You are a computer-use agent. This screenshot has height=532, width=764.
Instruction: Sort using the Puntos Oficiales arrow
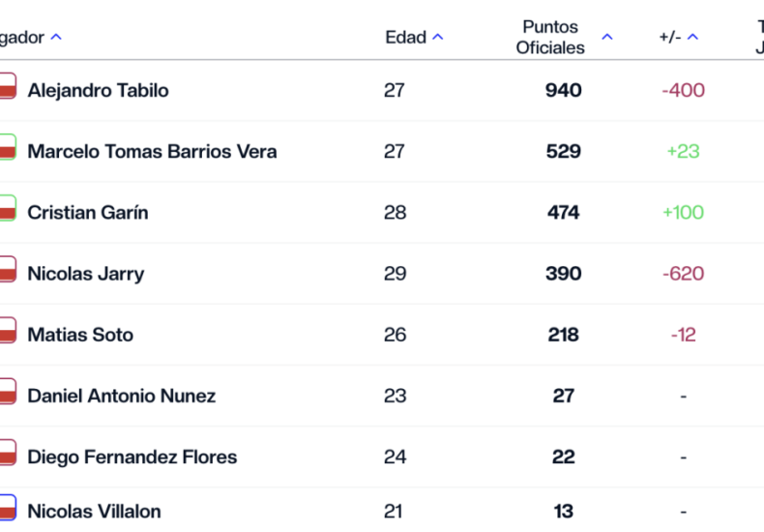[x=607, y=37]
